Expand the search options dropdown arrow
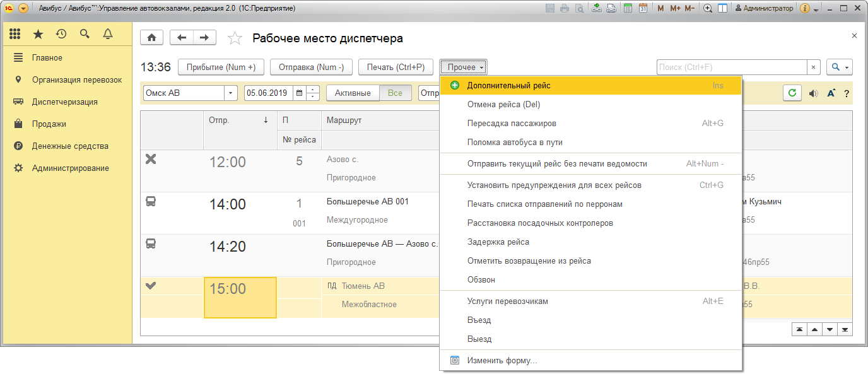The height and width of the screenshot is (374, 868). click(840, 67)
